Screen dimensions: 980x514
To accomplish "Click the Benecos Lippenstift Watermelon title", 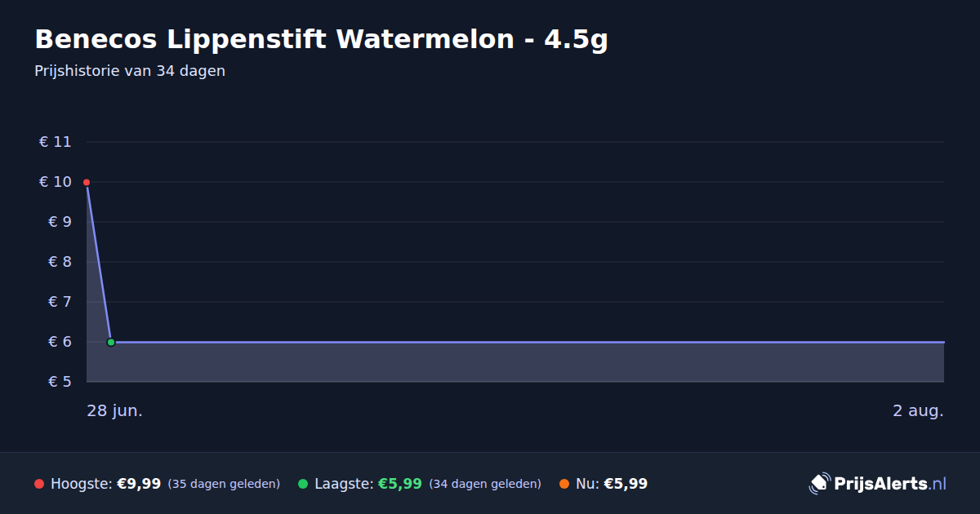I will point(321,39).
